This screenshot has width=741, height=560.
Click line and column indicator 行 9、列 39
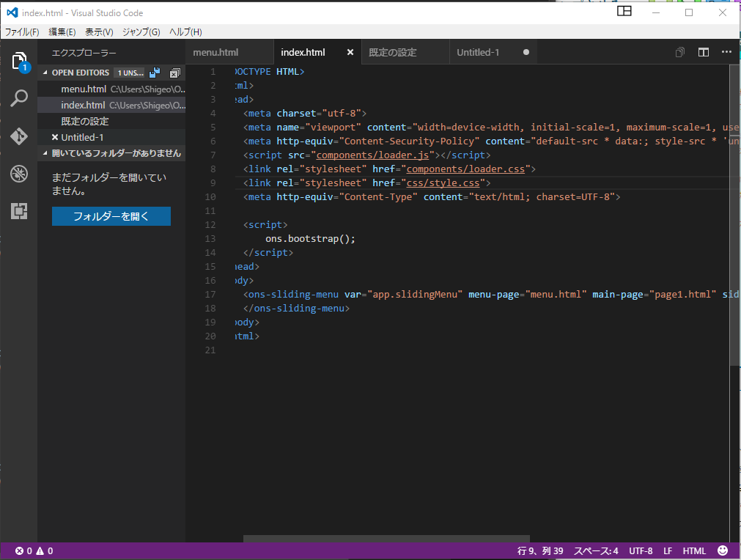[540, 551]
